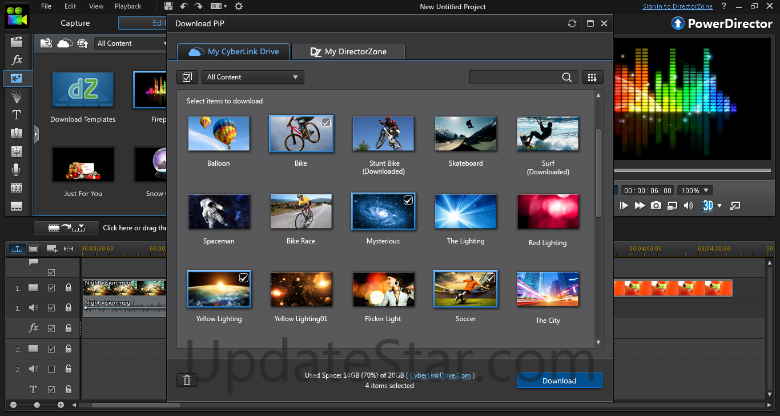Screen dimensions: 780x416
Task: Click the fast forward playback button
Action: 640,205
